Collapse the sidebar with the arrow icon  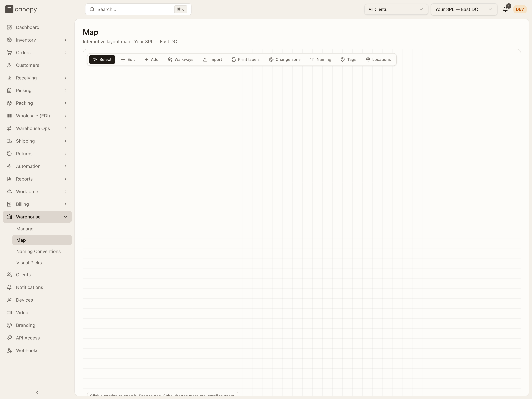[37, 392]
